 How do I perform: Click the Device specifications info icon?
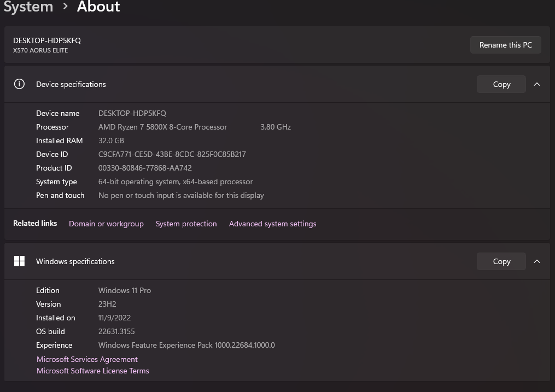(x=19, y=84)
